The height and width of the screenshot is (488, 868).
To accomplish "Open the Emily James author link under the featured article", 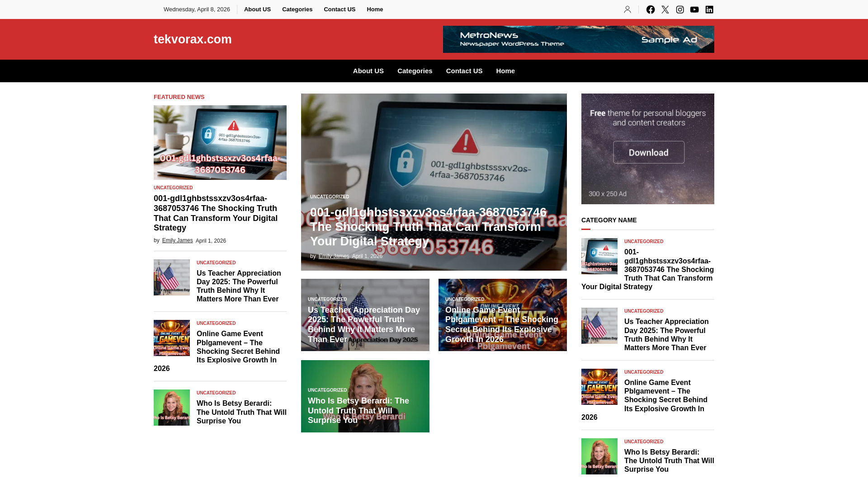I will pyautogui.click(x=177, y=240).
